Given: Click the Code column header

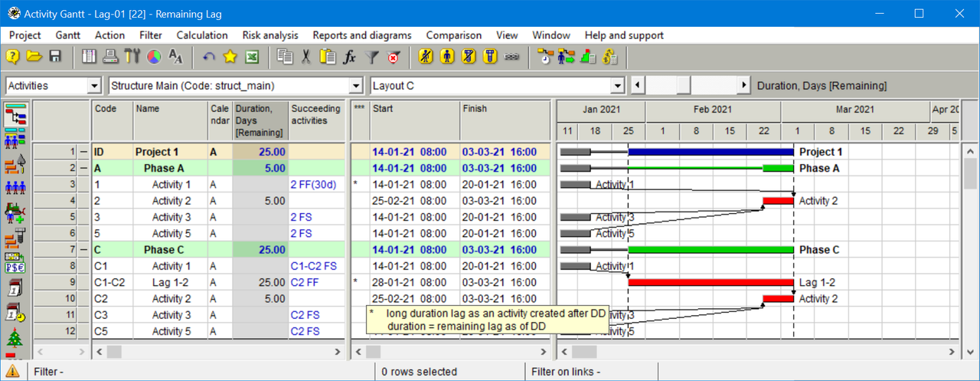Looking at the screenshot, I should pos(113,121).
